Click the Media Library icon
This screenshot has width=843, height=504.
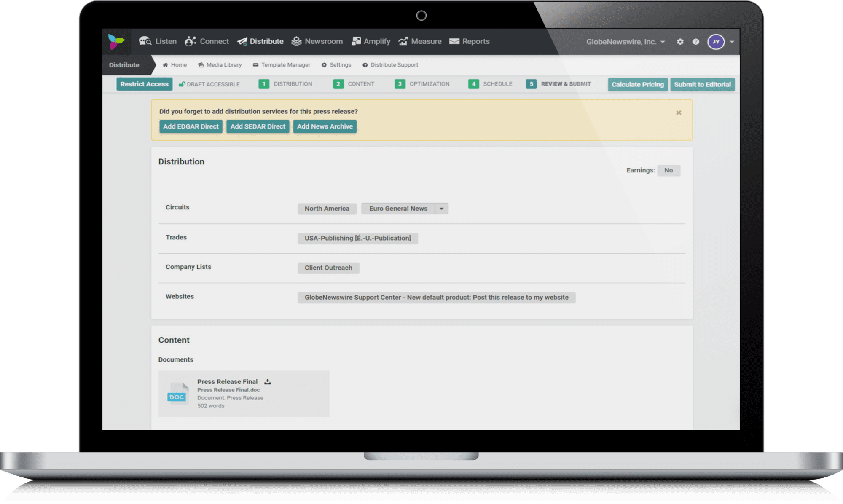pos(201,65)
